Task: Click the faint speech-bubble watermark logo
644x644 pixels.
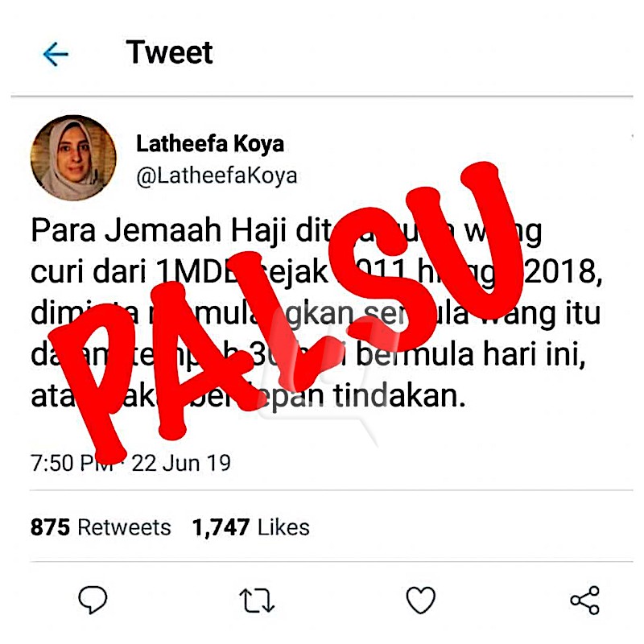Action: point(316,382)
